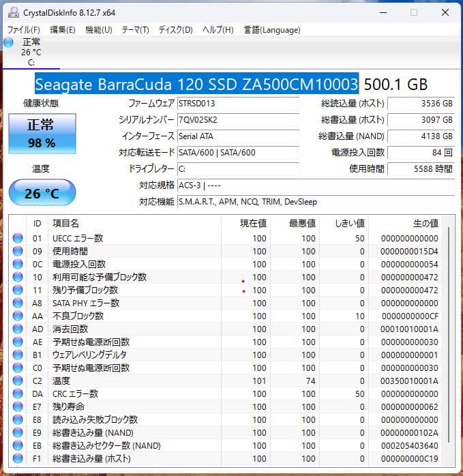This screenshot has height=476, width=463.
Task: Click worst value 74 in 温度 row
Action: [x=310, y=381]
